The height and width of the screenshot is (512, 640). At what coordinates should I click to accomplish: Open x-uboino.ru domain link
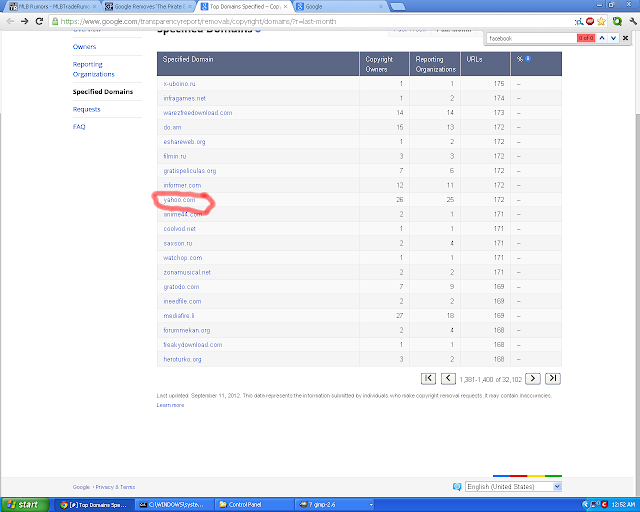[179, 84]
